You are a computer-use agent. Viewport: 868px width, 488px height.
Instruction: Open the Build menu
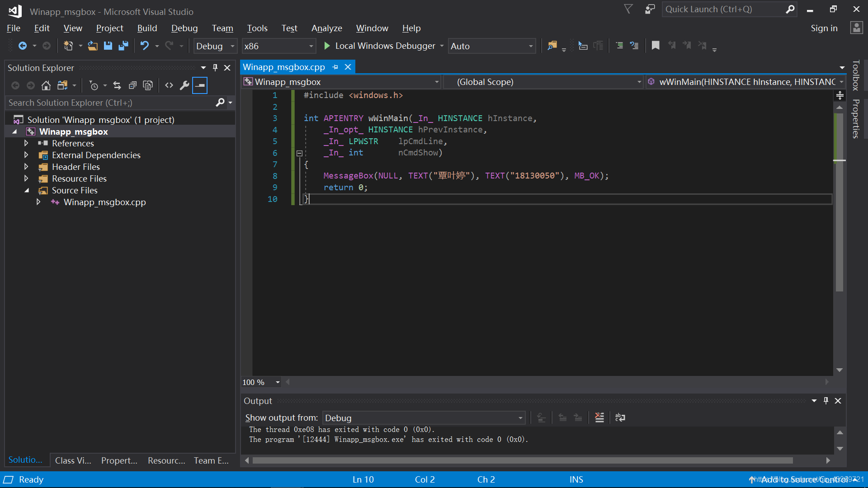(147, 28)
